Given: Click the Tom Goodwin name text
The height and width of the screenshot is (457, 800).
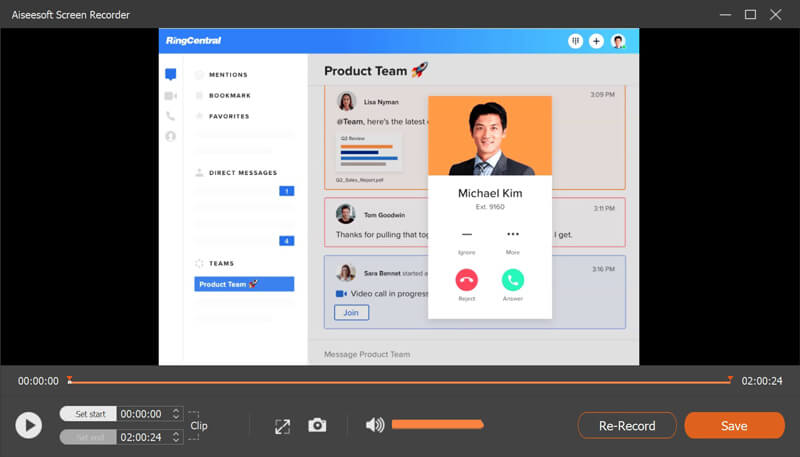Looking at the screenshot, I should tap(384, 215).
